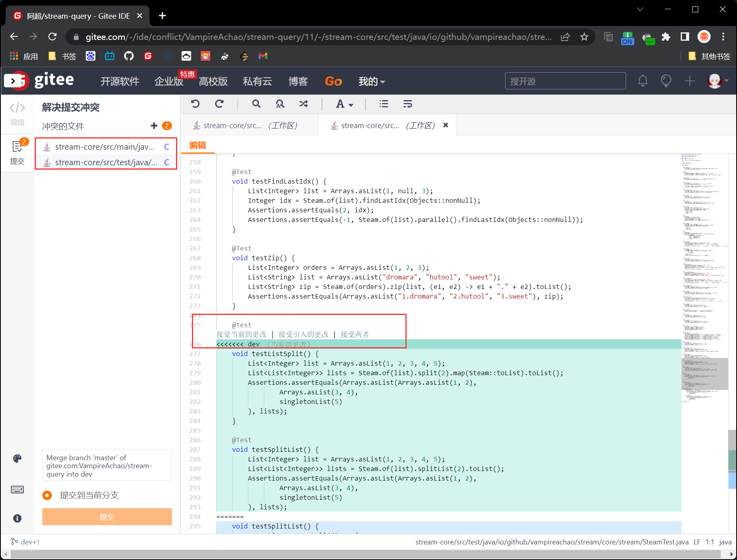Open the 开源软件 menu item
The height and width of the screenshot is (560, 737).
pos(120,81)
